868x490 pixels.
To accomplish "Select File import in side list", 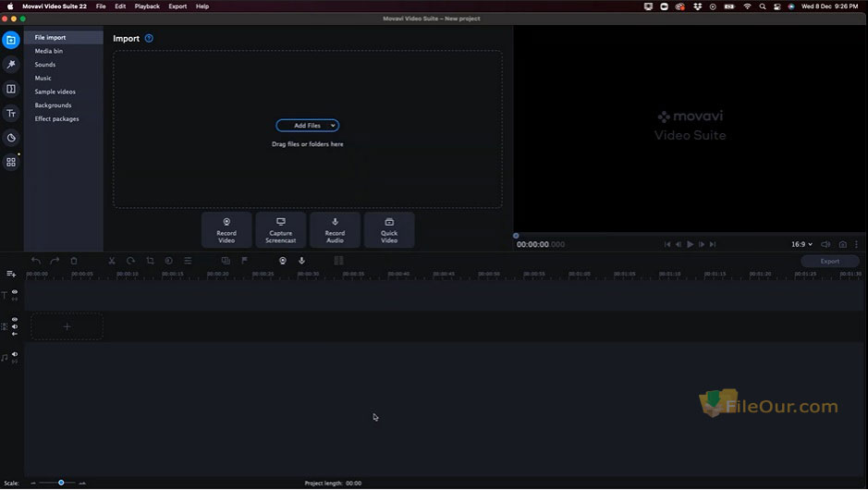I will point(64,37).
